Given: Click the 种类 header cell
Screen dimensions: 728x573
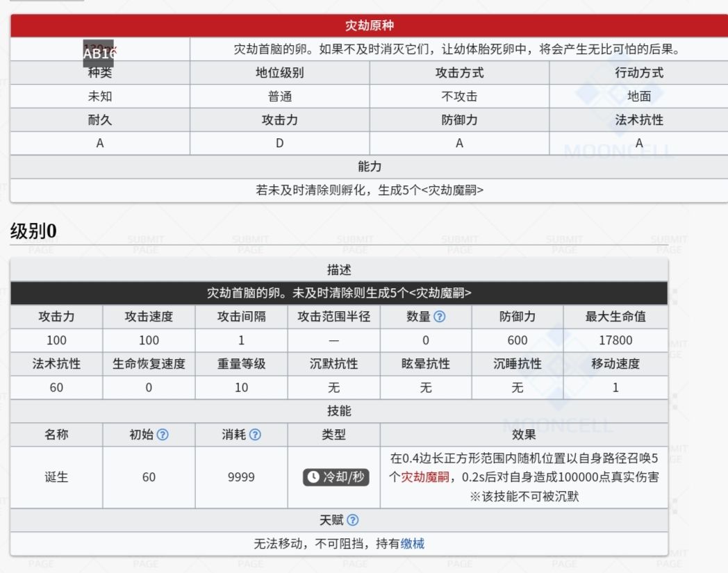Looking at the screenshot, I should pos(100,73).
